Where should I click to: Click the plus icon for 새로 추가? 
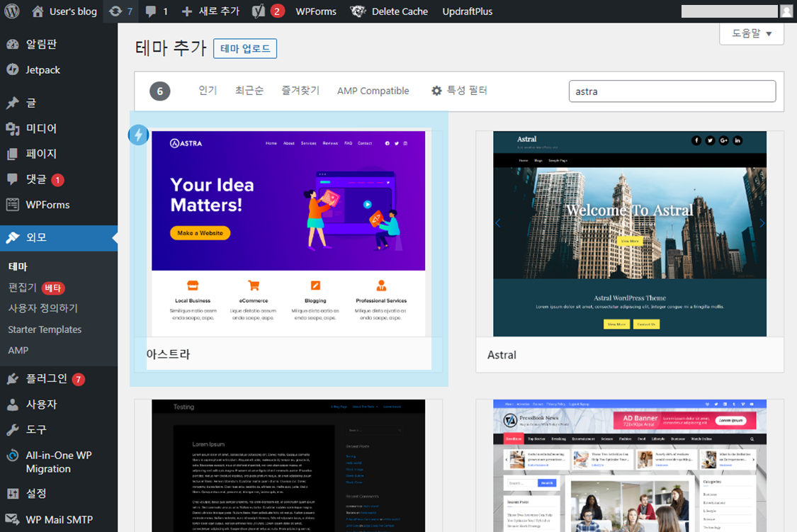pos(186,11)
